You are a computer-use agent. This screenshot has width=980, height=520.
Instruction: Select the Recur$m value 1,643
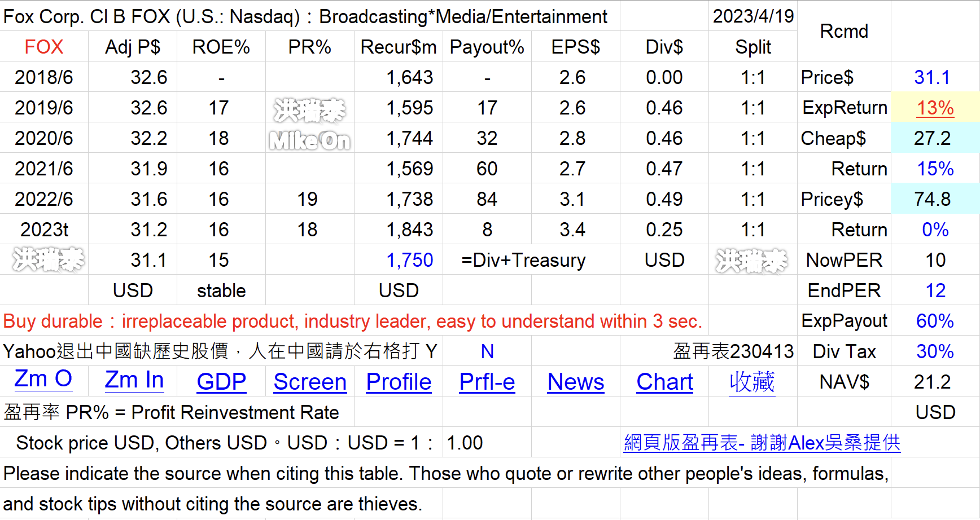coord(410,77)
